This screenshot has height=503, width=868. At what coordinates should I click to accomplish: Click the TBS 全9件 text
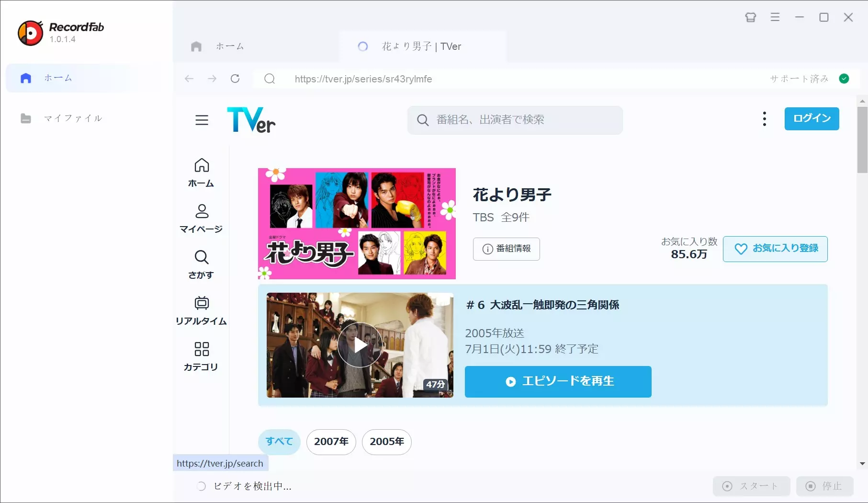501,217
